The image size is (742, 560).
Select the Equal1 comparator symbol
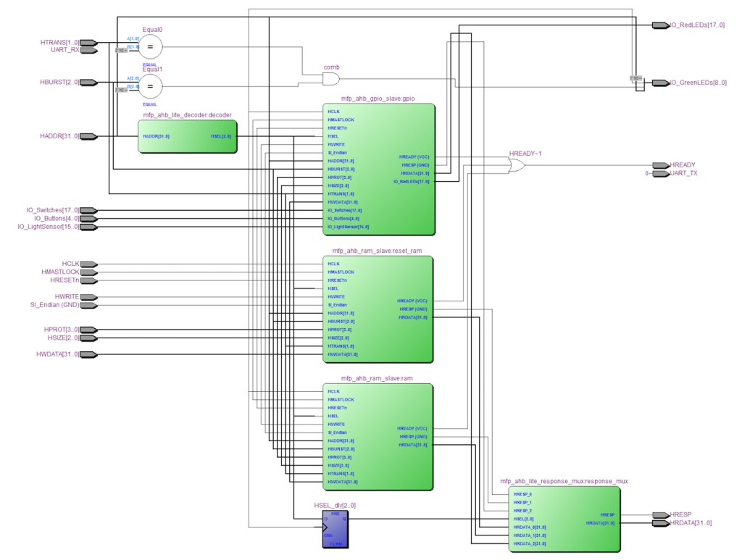[151, 86]
